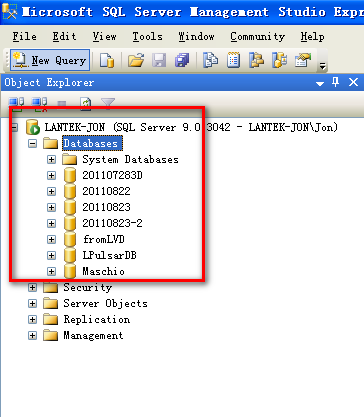Click the New Query button

(x=50, y=60)
